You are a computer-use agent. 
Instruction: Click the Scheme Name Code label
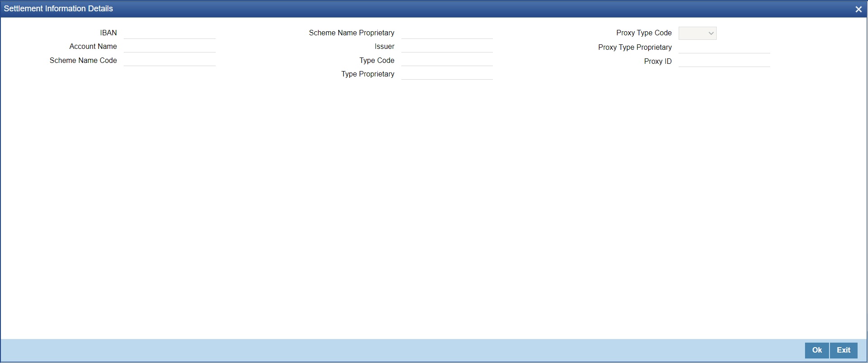83,60
